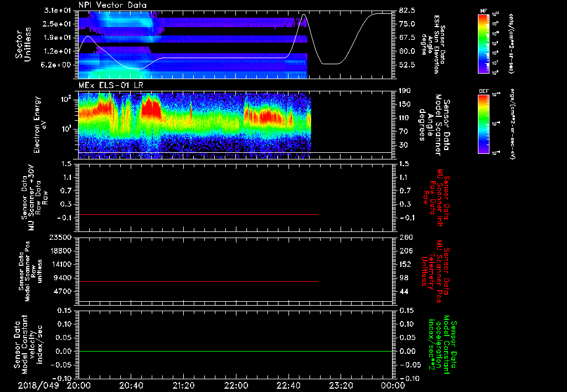Click the 'MU Scanner +30V Raw Data' label
567x392 pixels.
[x=35, y=197]
